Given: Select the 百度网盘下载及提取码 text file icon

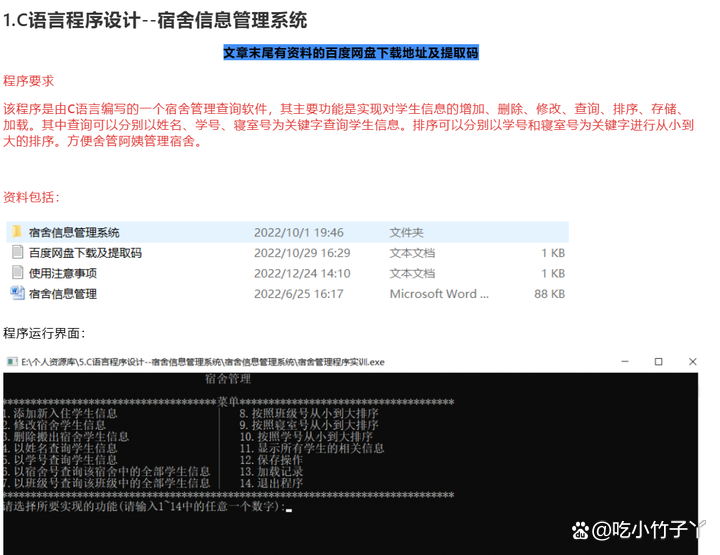Looking at the screenshot, I should tap(17, 252).
